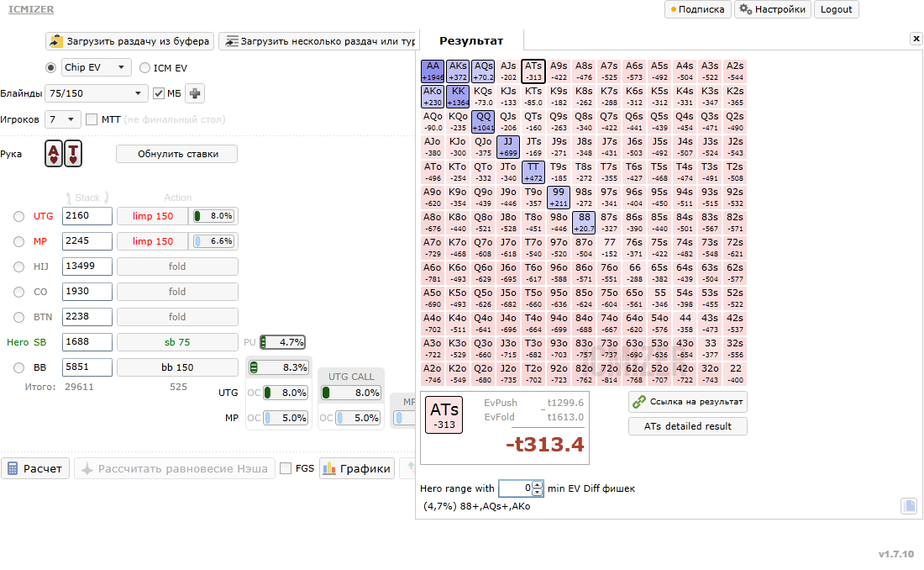Click Обнулить ставки button
The width and height of the screenshot is (924, 570).
click(177, 154)
